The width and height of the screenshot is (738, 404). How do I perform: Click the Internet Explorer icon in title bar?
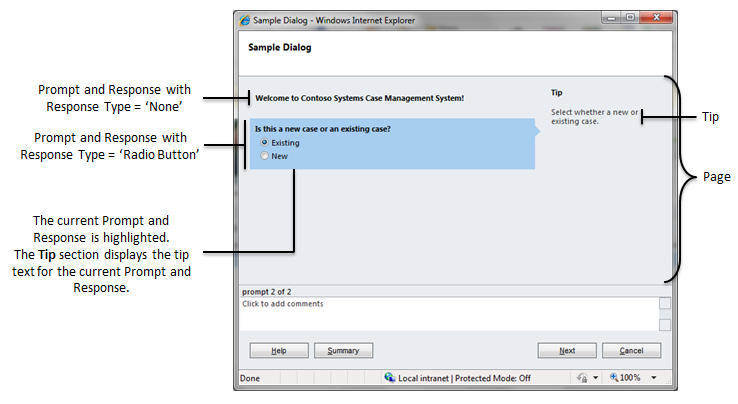click(x=245, y=20)
